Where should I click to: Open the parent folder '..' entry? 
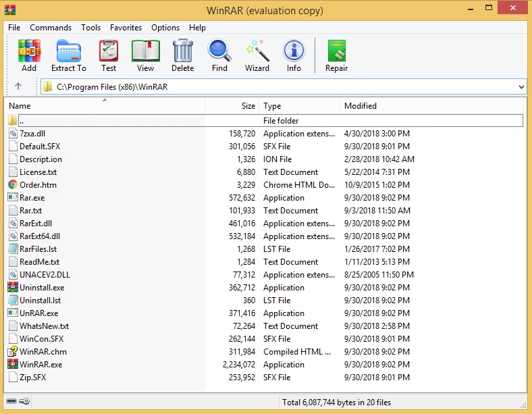click(22, 121)
